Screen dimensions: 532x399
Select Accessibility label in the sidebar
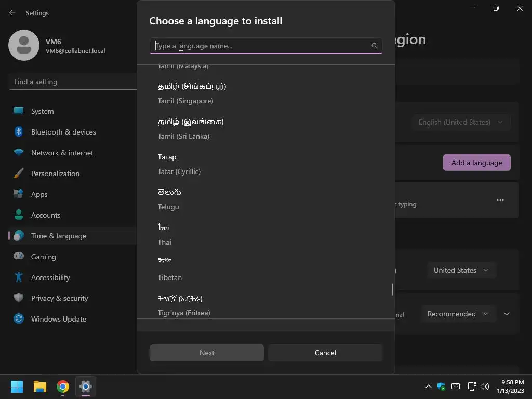click(x=50, y=277)
